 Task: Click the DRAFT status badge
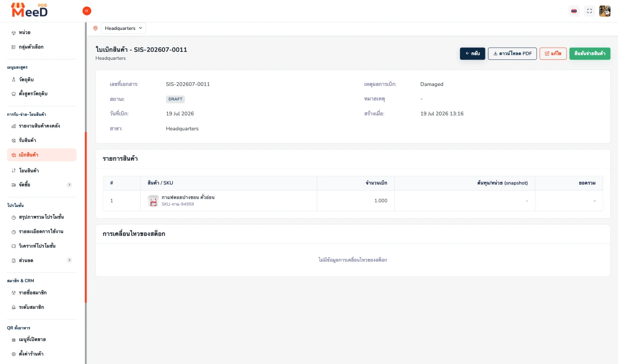(x=175, y=99)
